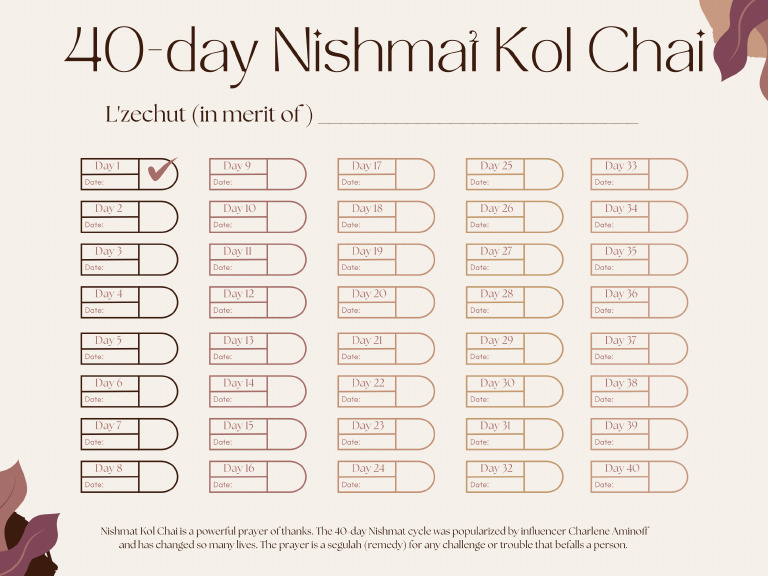
Task: Check off the Day 2 box
Action: (157, 217)
